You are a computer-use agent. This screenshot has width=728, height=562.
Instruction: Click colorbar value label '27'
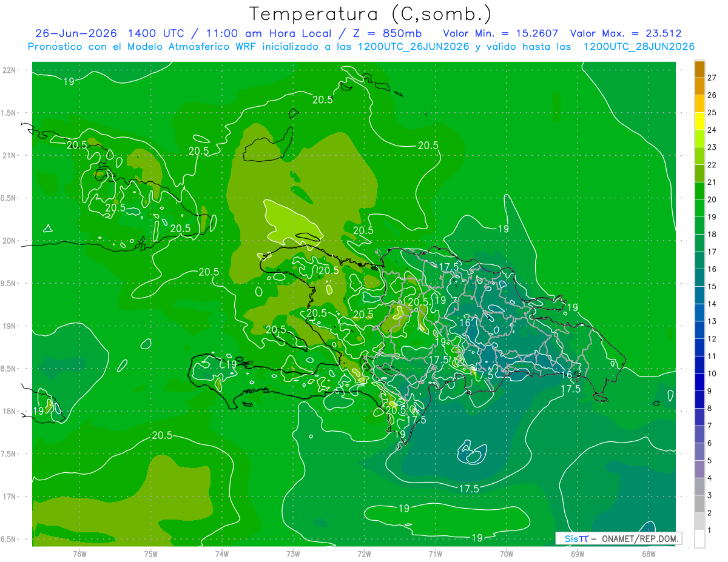712,78
